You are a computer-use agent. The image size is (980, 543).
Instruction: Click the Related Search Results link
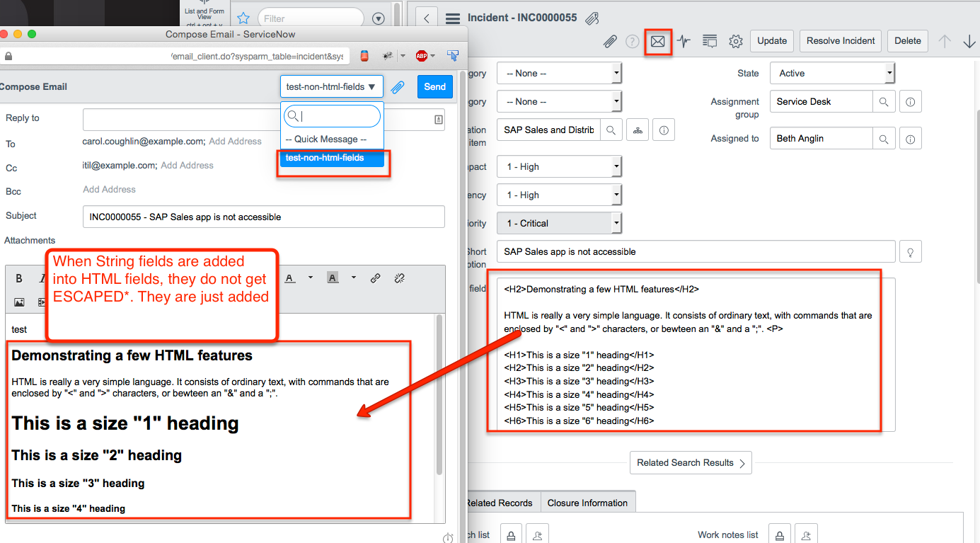pyautogui.click(x=691, y=462)
